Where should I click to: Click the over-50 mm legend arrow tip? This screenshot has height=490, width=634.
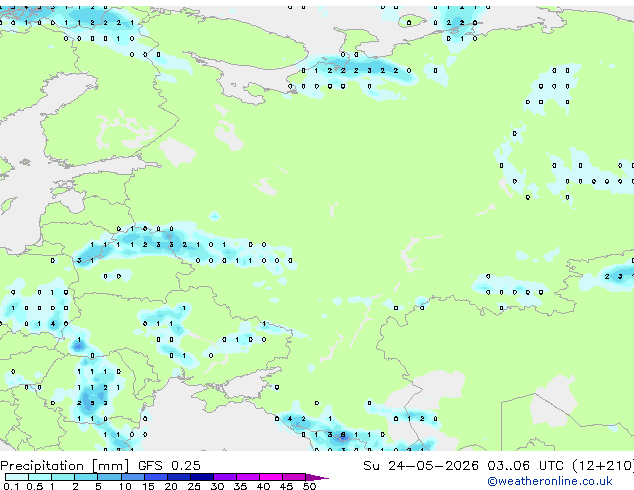point(317,477)
